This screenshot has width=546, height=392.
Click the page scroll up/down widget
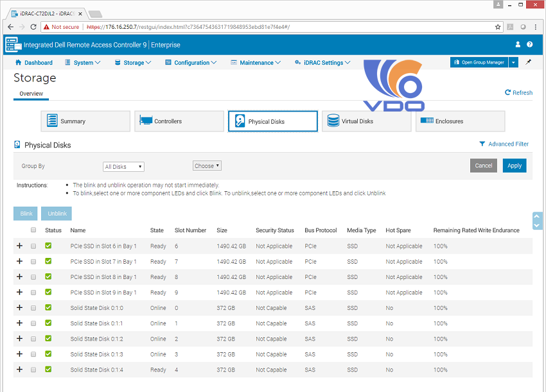[536, 221]
